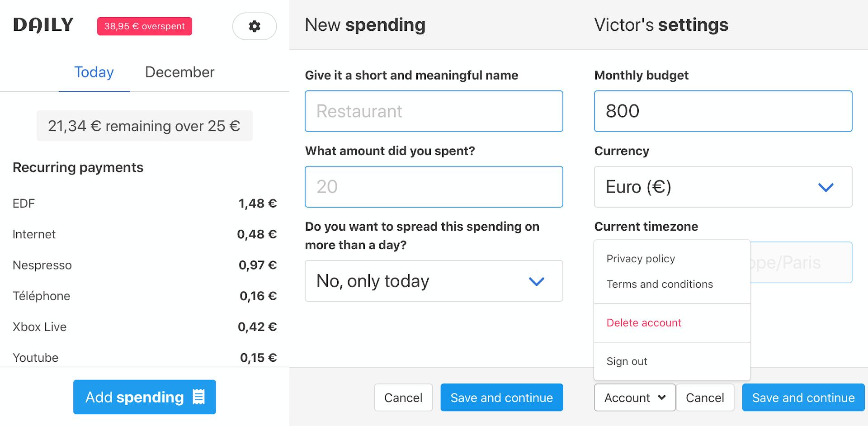Save and continue the new spending

coord(501,398)
